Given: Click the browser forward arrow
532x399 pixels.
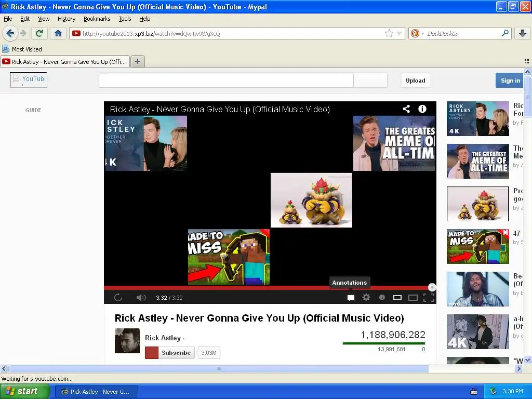Looking at the screenshot, I should [x=23, y=33].
